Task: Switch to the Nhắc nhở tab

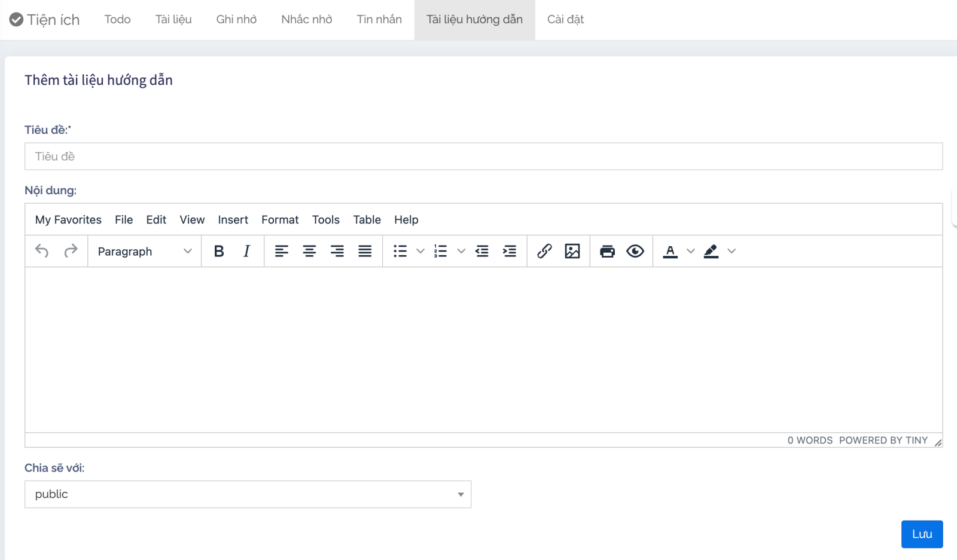Action: (306, 20)
